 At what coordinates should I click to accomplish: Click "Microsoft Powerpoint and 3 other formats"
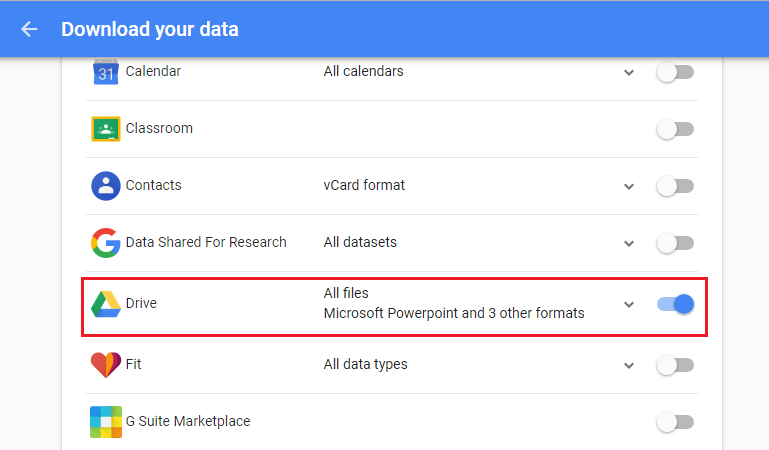pyautogui.click(x=454, y=313)
